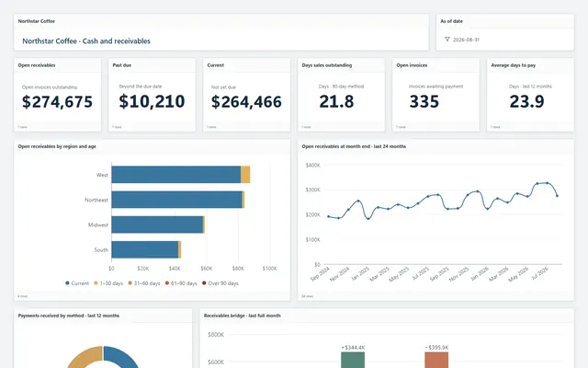Select the 'Receivables bridge · last full month' title
The image size is (588, 368).
(243, 316)
